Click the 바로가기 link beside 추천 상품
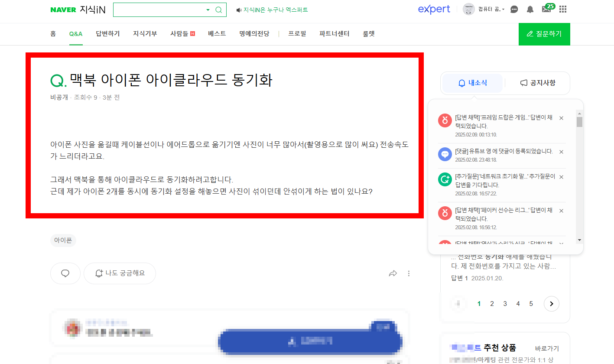This screenshot has height=364, width=614. [547, 348]
